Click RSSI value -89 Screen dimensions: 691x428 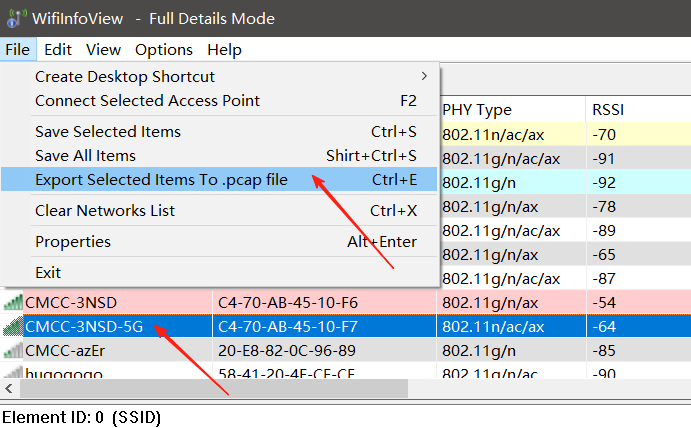(604, 231)
